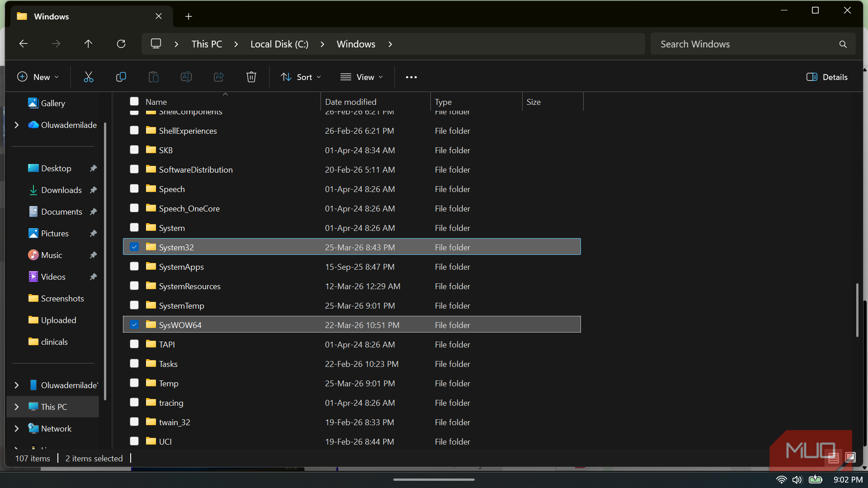Screen dimensions: 868x488
Task: Open the New dropdown menu
Action: click(38, 77)
